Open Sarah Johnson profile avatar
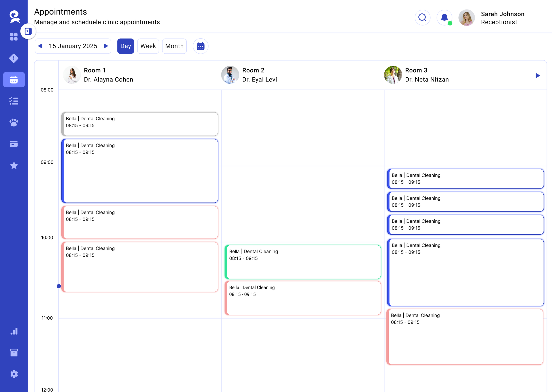The height and width of the screenshot is (392, 552). pos(467,18)
